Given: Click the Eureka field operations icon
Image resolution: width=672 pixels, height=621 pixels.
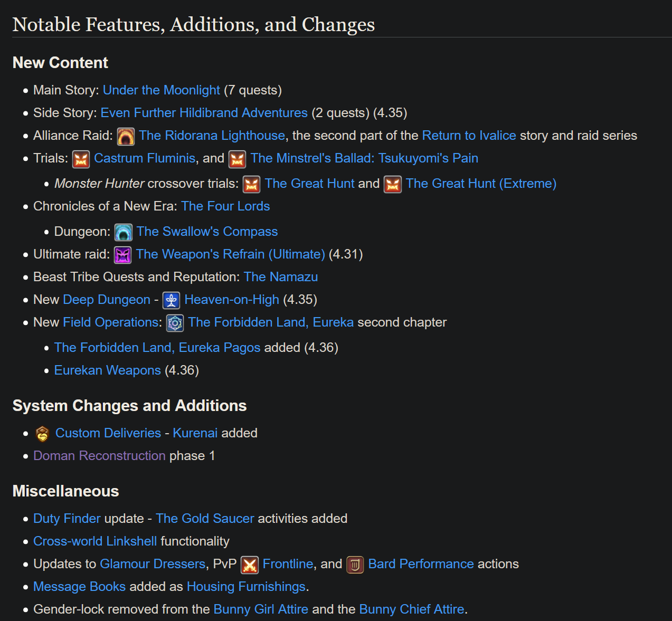Looking at the screenshot, I should 175,323.
